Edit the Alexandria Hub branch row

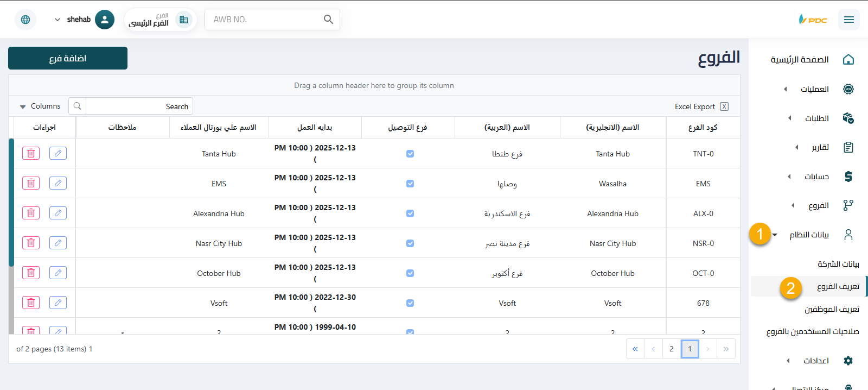coord(58,213)
